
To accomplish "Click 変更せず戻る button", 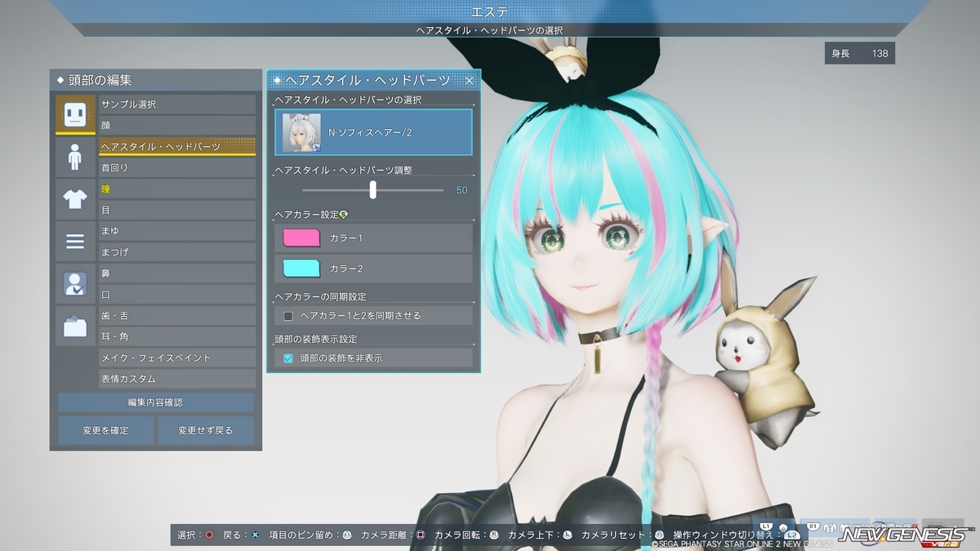I will tap(206, 430).
